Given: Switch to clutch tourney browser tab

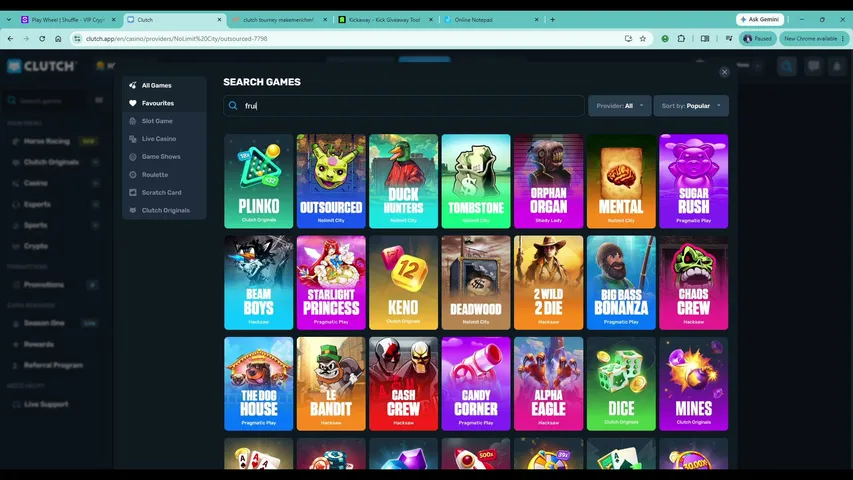Looking at the screenshot, I should point(280,20).
